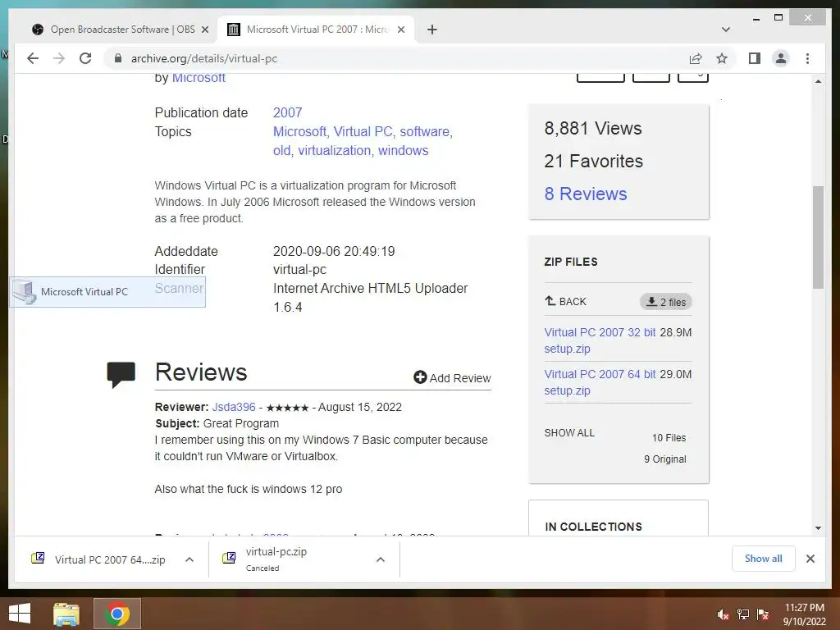
Task: Click the 8,881 Views text
Action: coord(593,128)
